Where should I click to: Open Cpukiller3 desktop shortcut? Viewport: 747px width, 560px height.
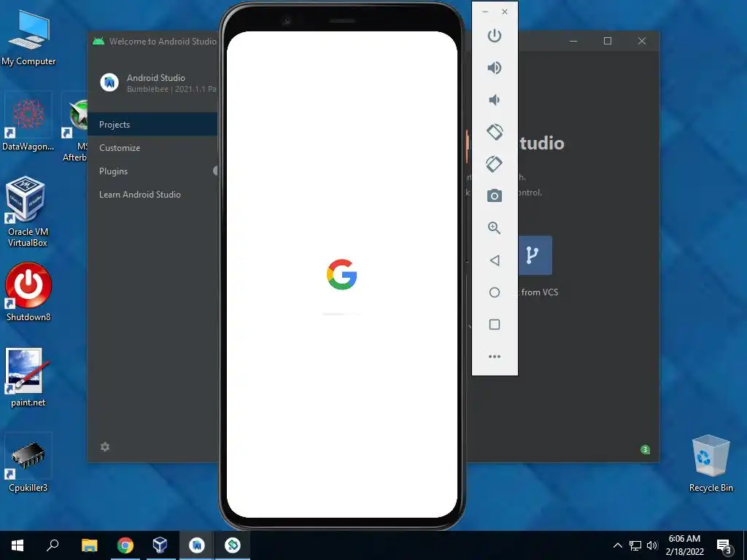28,462
